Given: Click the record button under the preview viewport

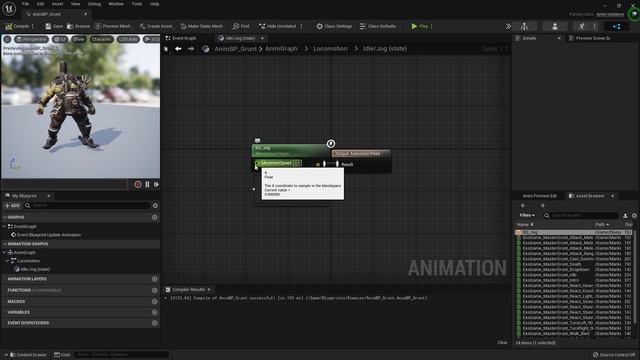Looking at the screenshot, I should pyautogui.click(x=138, y=184).
